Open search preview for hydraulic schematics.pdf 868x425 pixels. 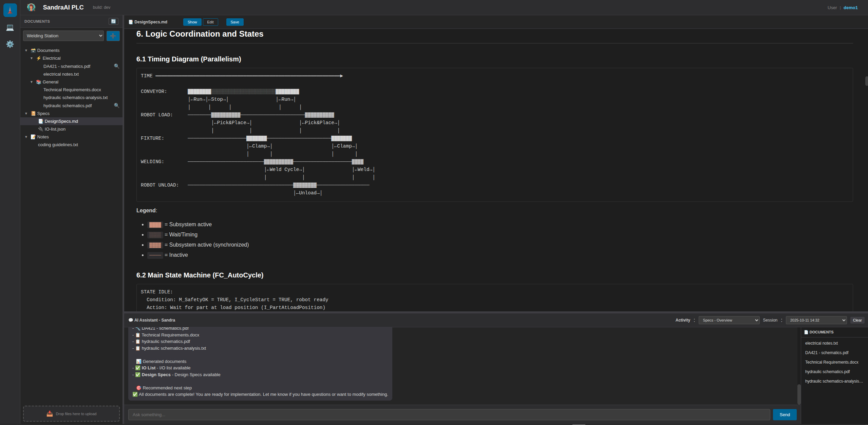tap(117, 105)
